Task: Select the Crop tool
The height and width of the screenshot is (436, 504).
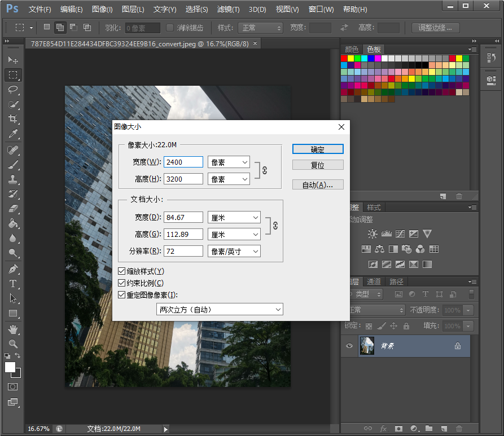Action: pyautogui.click(x=13, y=119)
